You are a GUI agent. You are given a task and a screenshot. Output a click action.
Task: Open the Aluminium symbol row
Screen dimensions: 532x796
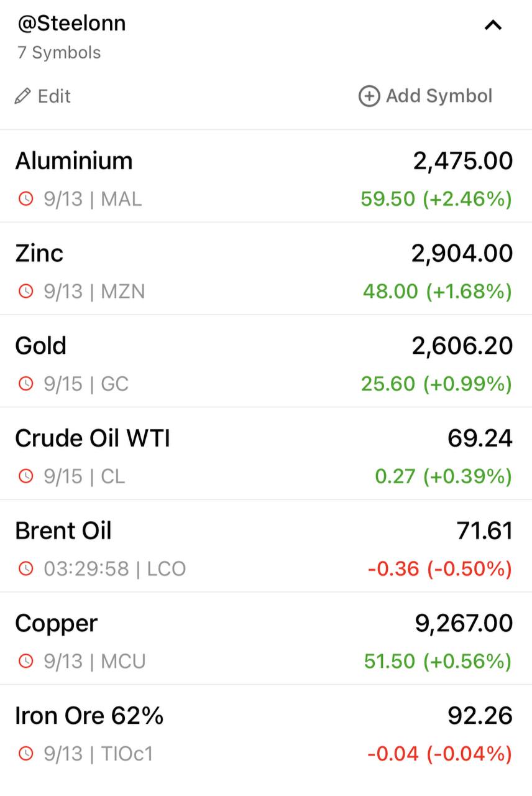tap(266, 177)
